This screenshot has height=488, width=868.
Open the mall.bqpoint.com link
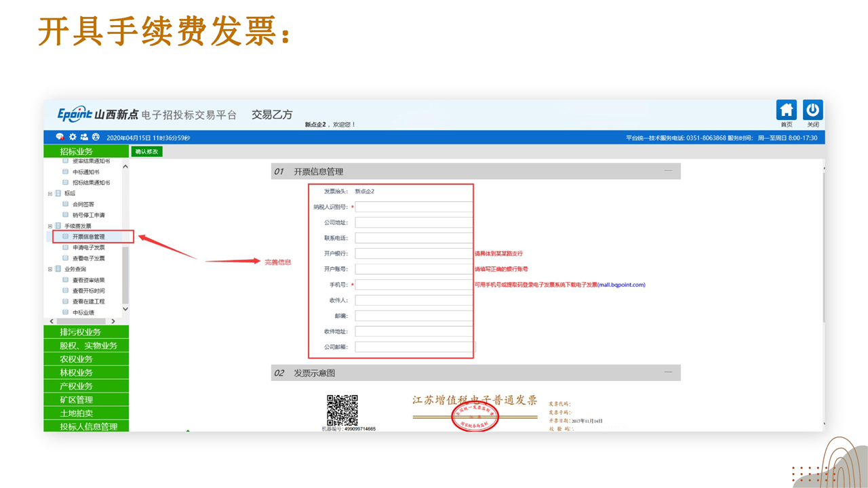[x=621, y=285]
